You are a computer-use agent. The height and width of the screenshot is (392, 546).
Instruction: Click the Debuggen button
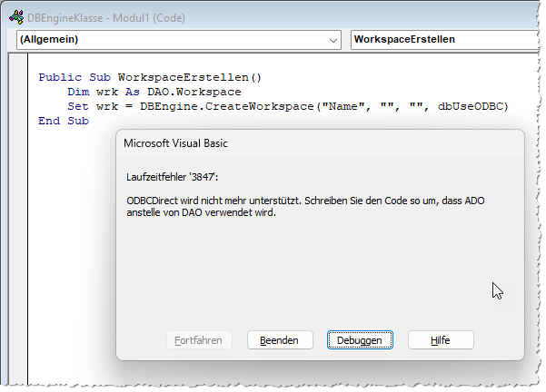[x=361, y=339]
